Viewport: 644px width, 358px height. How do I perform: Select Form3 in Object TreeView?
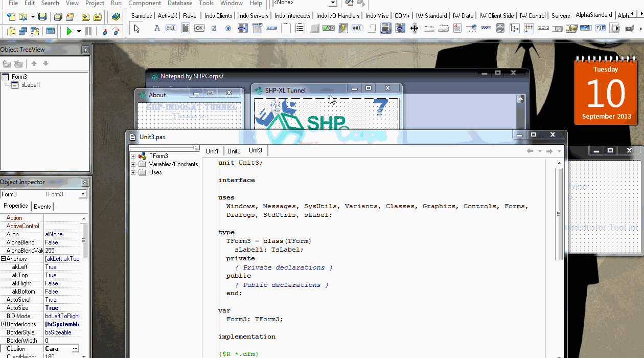(19, 77)
